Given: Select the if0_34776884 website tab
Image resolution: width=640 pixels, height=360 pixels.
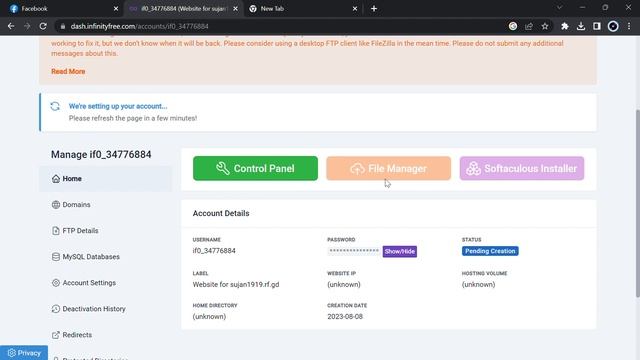Looking at the screenshot, I should (183, 9).
